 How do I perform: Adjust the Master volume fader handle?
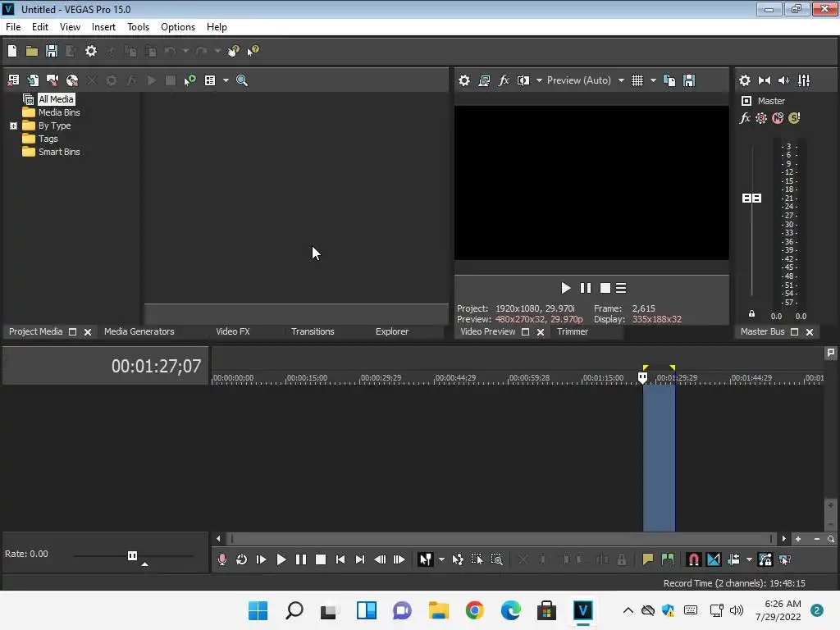[751, 199]
